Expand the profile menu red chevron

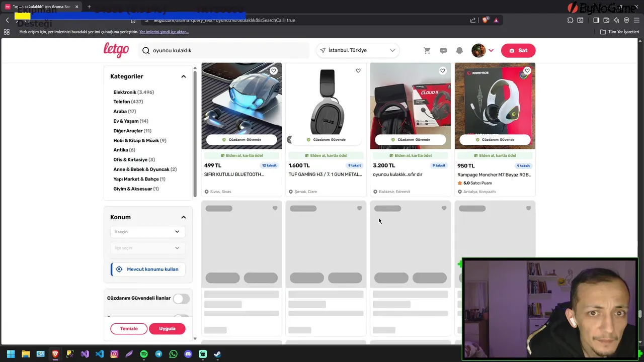click(x=491, y=50)
